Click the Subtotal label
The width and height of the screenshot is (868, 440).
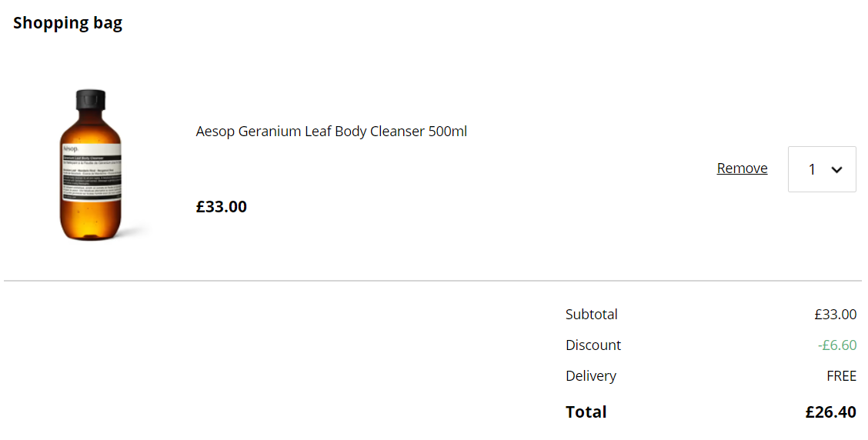[x=591, y=314]
